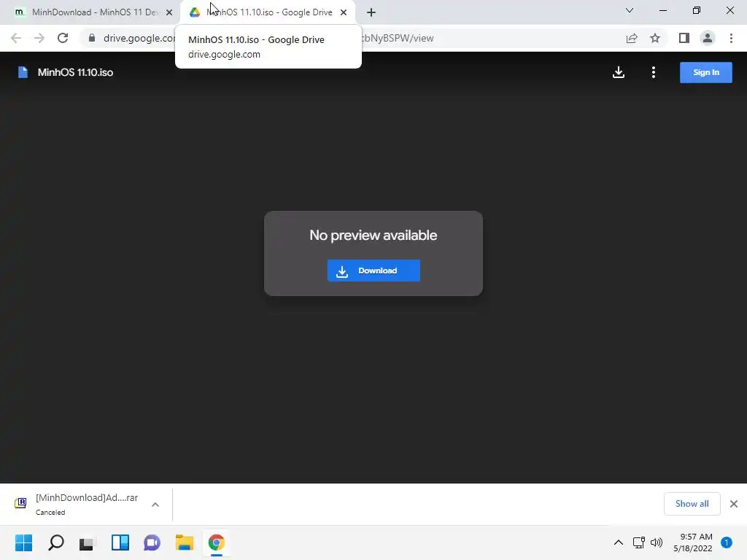The width and height of the screenshot is (747, 560).
Task: Open Drive more actions menu
Action: click(653, 72)
